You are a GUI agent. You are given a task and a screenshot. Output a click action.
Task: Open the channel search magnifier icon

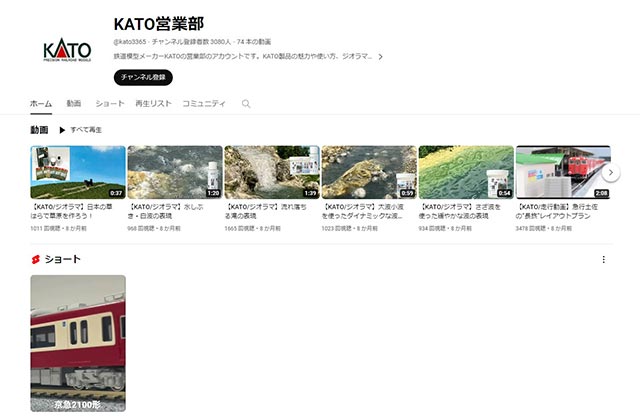pyautogui.click(x=246, y=104)
